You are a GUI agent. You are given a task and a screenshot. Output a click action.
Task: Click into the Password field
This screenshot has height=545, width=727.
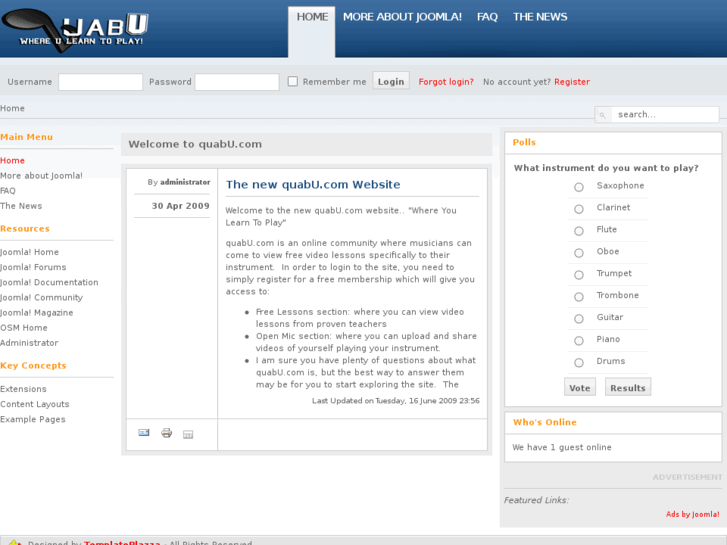click(237, 82)
